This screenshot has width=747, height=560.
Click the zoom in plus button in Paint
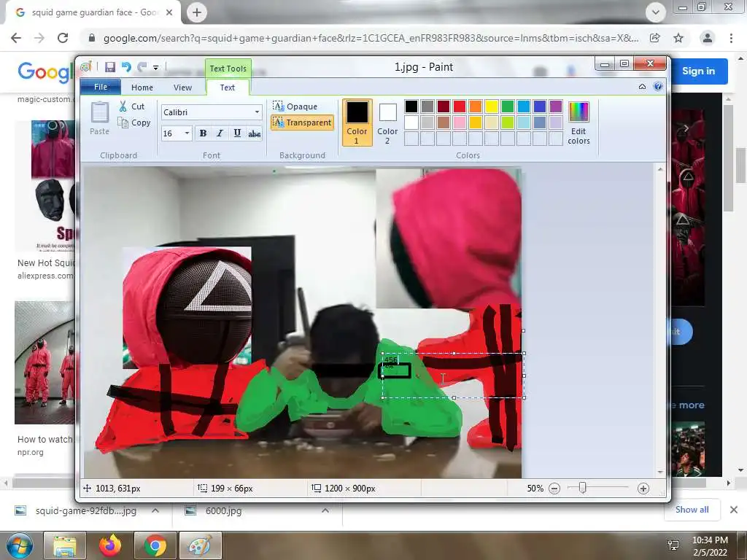coord(643,489)
